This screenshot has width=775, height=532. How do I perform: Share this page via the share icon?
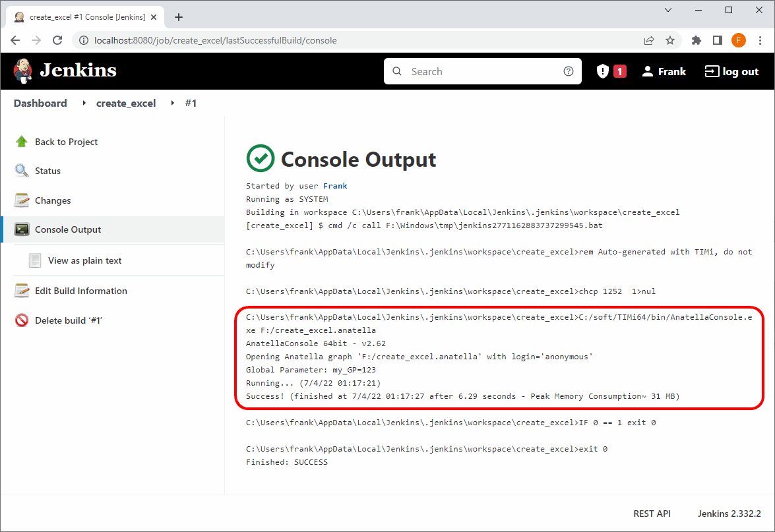click(x=649, y=40)
